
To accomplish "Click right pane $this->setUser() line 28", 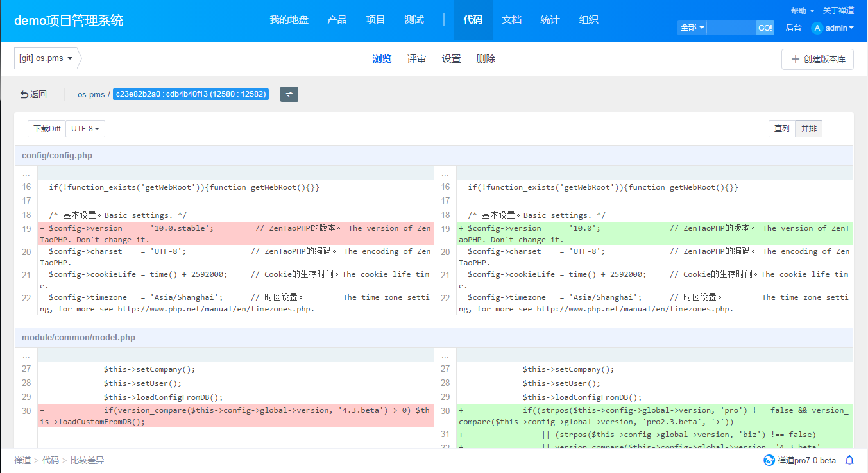I will pyautogui.click(x=655, y=383).
